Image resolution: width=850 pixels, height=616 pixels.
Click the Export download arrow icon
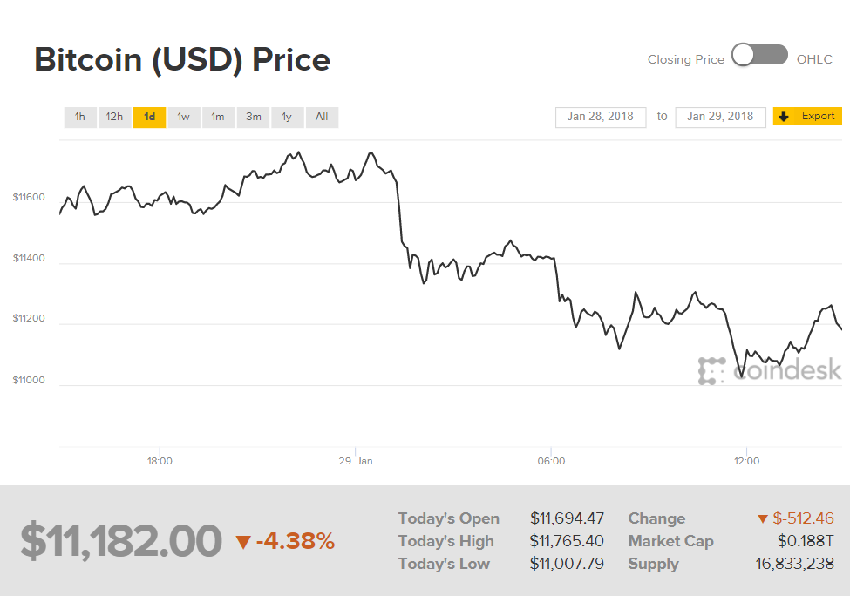784,116
